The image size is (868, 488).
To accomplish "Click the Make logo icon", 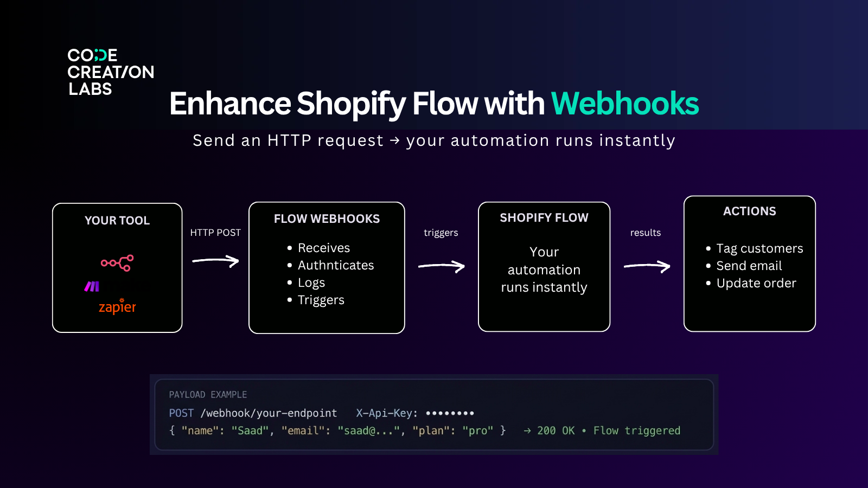I will (93, 285).
